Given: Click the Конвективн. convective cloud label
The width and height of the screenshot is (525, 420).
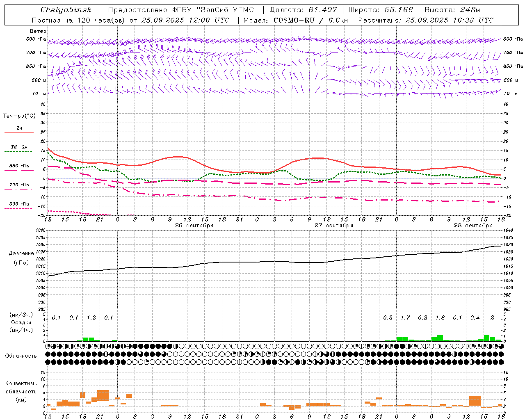Looking at the screenshot, I should pos(21,383).
